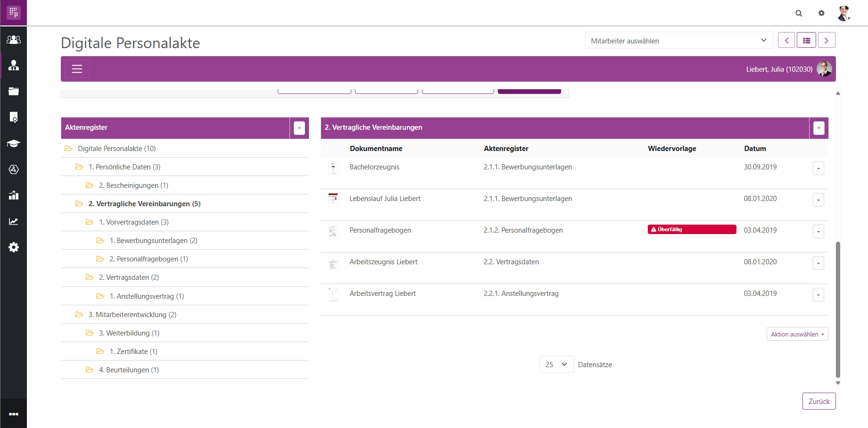Open row menu for Bachelorzeugnis document
868x428 pixels.
click(x=818, y=168)
